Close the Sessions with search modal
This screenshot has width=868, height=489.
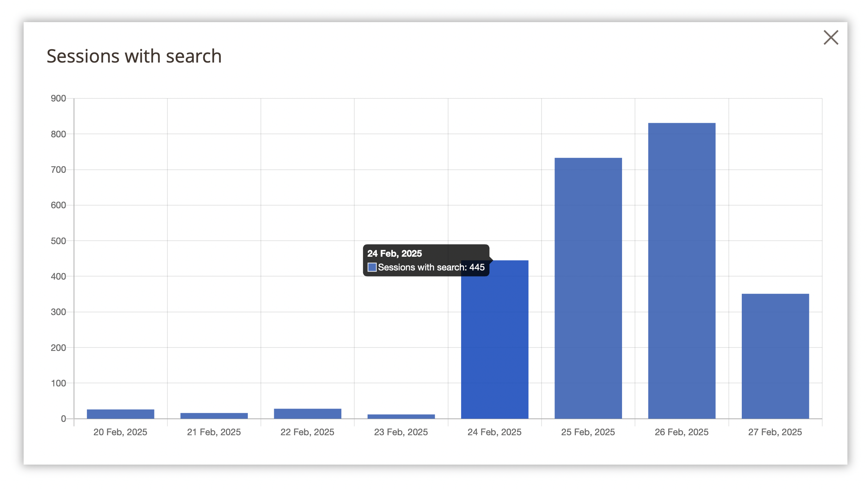pyautogui.click(x=831, y=38)
